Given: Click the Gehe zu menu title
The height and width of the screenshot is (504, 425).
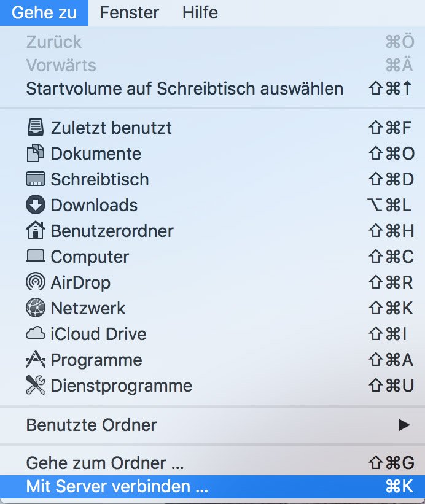Looking at the screenshot, I should click(x=44, y=12).
